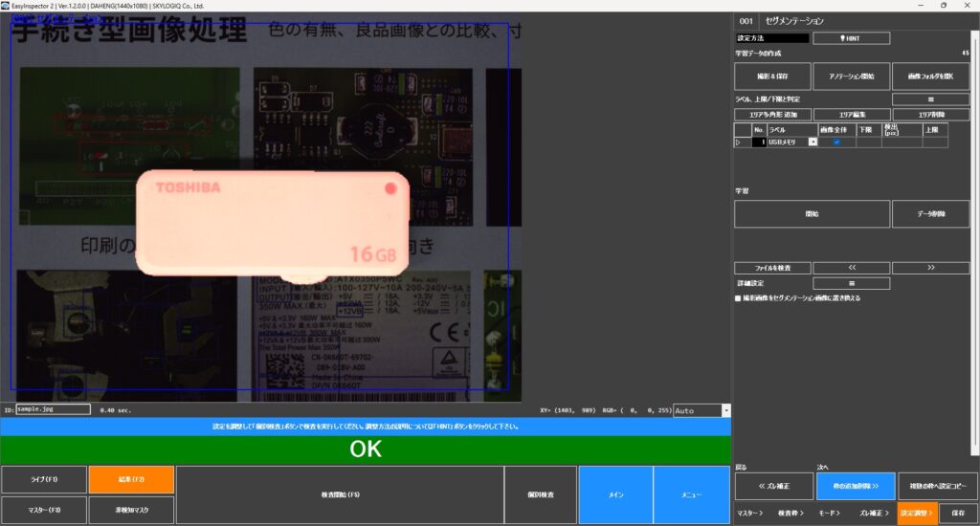The image size is (980, 526).
Task: Toggle 画像全体 checkbox for USBメモリ row
Action: pos(836,142)
